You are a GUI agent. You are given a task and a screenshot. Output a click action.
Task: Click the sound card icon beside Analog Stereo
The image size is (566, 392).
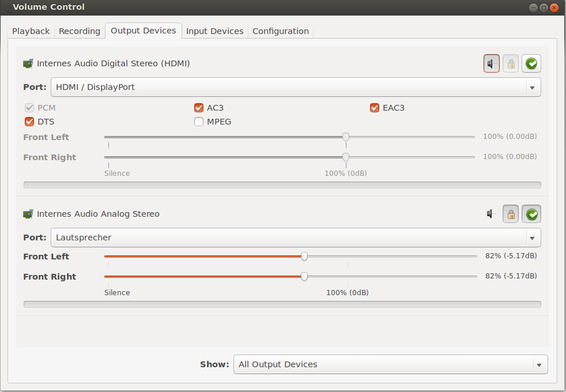click(28, 214)
